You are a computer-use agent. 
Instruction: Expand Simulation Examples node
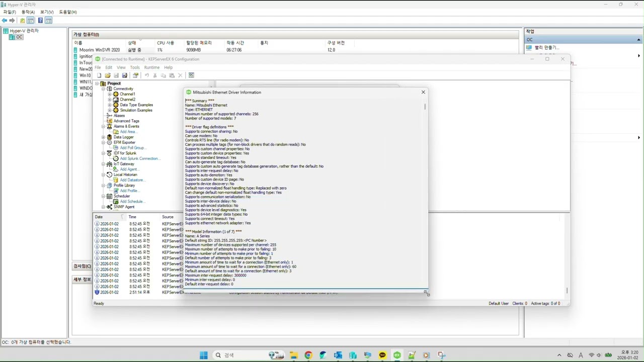tap(110, 110)
